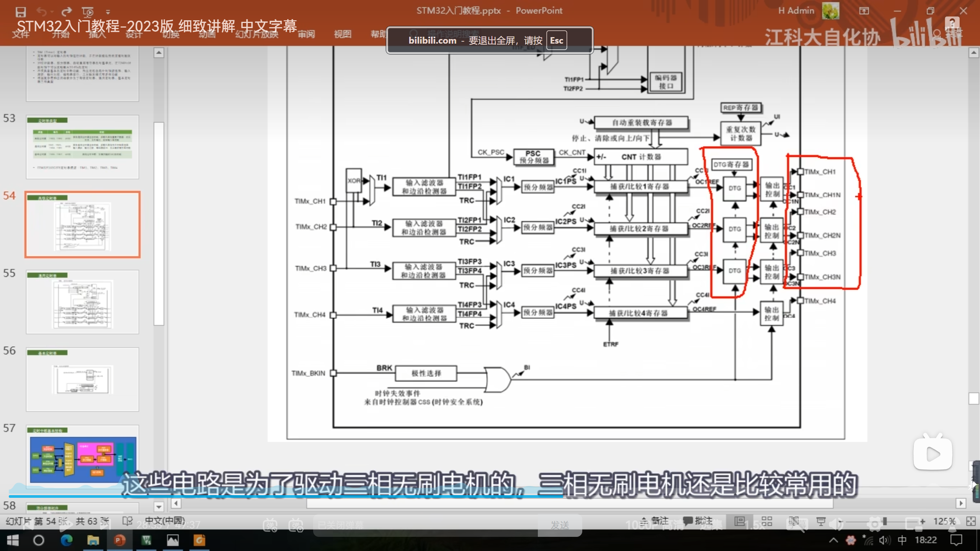Viewport: 980px width, 551px height.
Task: Open the undo history dropdown arrow
Action: (x=52, y=12)
